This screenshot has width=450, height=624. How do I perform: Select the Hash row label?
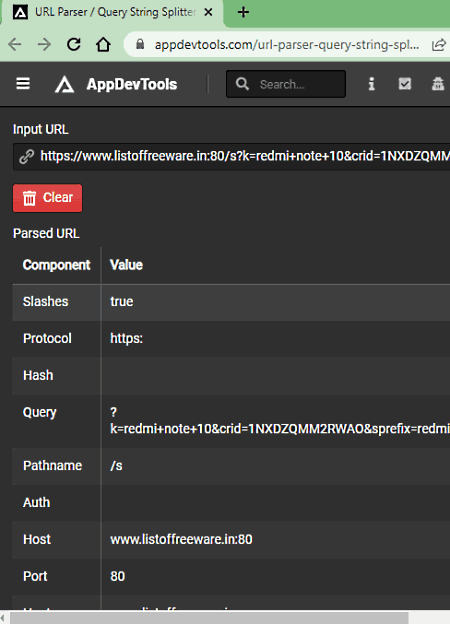click(x=38, y=375)
